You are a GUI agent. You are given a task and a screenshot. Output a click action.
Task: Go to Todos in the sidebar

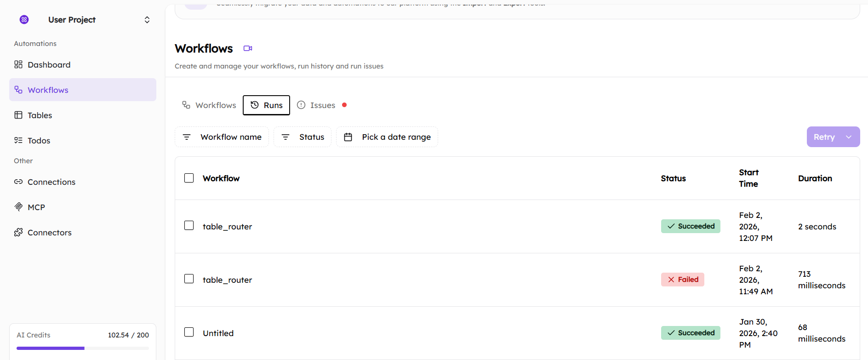[39, 141]
